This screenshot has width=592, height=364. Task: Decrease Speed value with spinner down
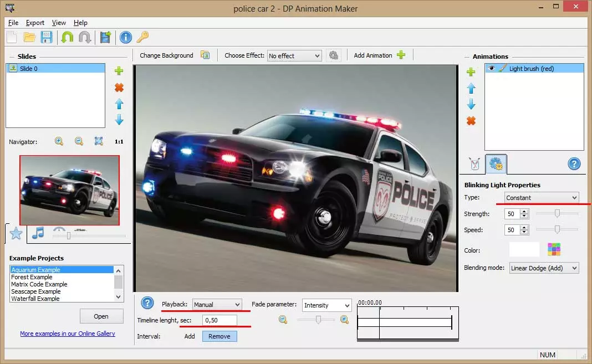click(524, 232)
